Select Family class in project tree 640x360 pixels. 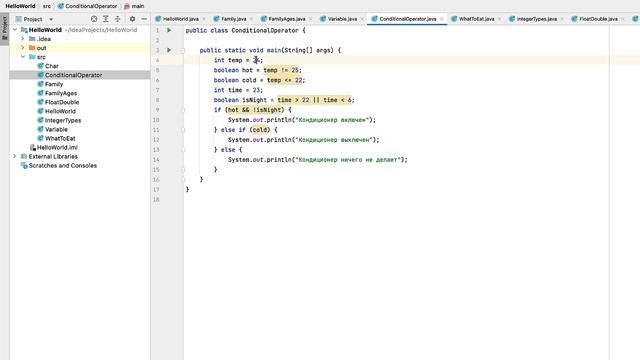pyautogui.click(x=50, y=84)
